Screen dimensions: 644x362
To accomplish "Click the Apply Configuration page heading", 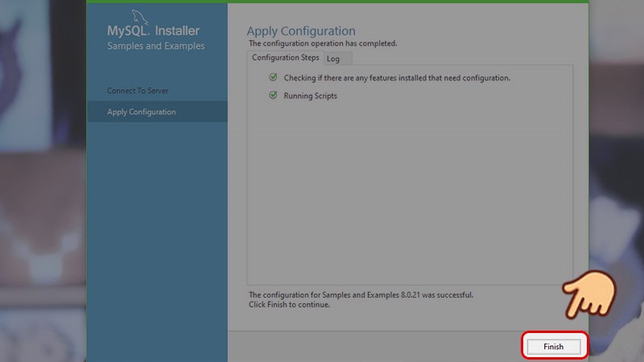I will click(301, 31).
